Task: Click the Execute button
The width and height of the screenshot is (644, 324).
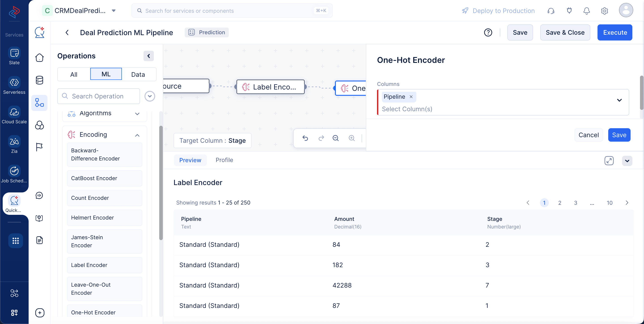Action: coord(615,32)
